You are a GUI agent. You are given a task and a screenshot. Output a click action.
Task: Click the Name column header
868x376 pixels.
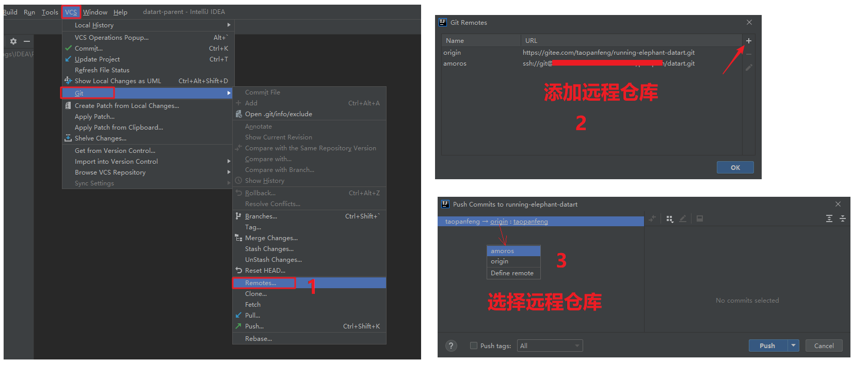pos(481,40)
